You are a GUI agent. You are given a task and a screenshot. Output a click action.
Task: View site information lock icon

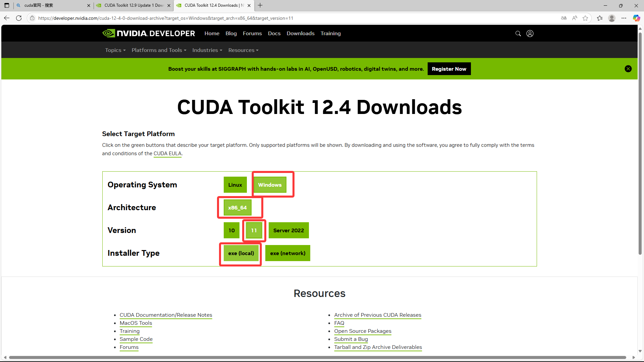pyautogui.click(x=32, y=18)
